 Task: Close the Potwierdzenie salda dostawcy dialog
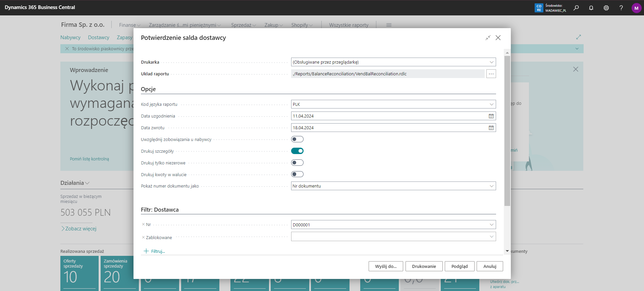(x=498, y=38)
